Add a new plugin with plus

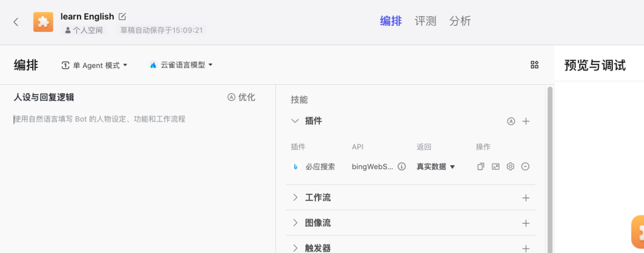526,121
